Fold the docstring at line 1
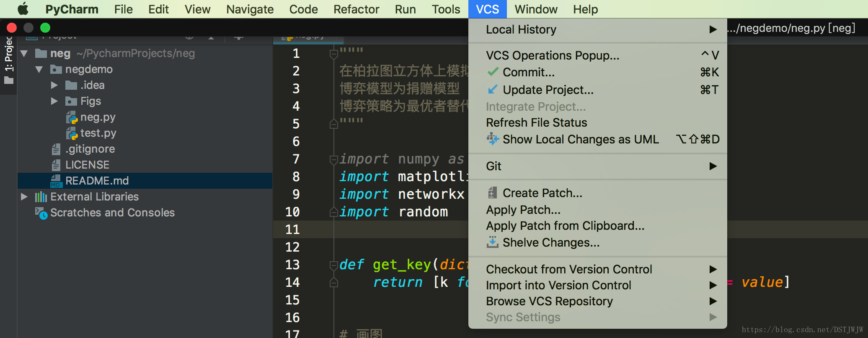The height and width of the screenshot is (338, 868). (x=334, y=54)
